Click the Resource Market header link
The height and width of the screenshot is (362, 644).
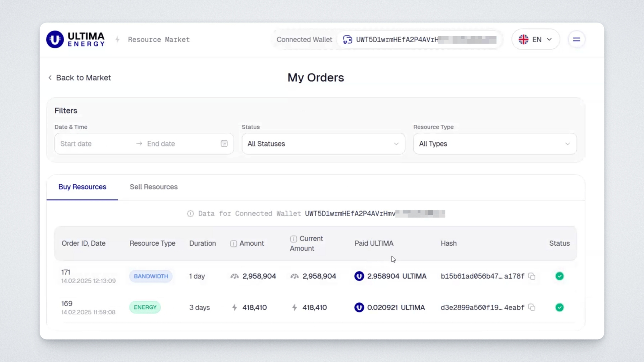coord(159,40)
